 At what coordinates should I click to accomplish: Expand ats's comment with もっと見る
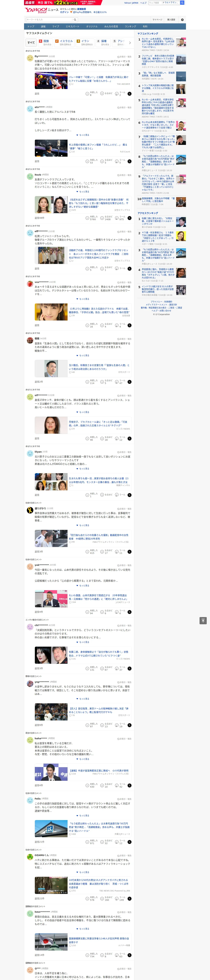tap(83, 135)
